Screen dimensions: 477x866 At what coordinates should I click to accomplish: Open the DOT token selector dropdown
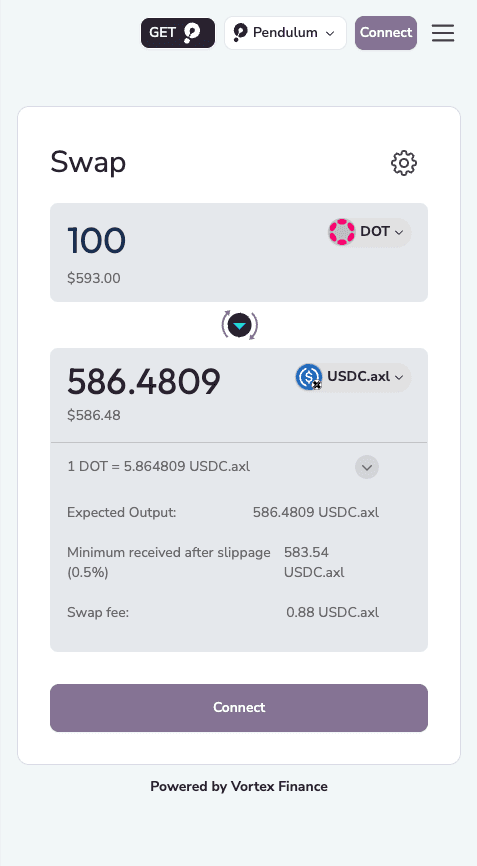370,232
